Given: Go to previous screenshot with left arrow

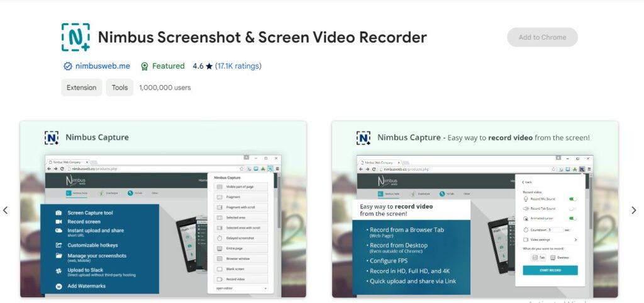Looking at the screenshot, I should pyautogui.click(x=5, y=210).
